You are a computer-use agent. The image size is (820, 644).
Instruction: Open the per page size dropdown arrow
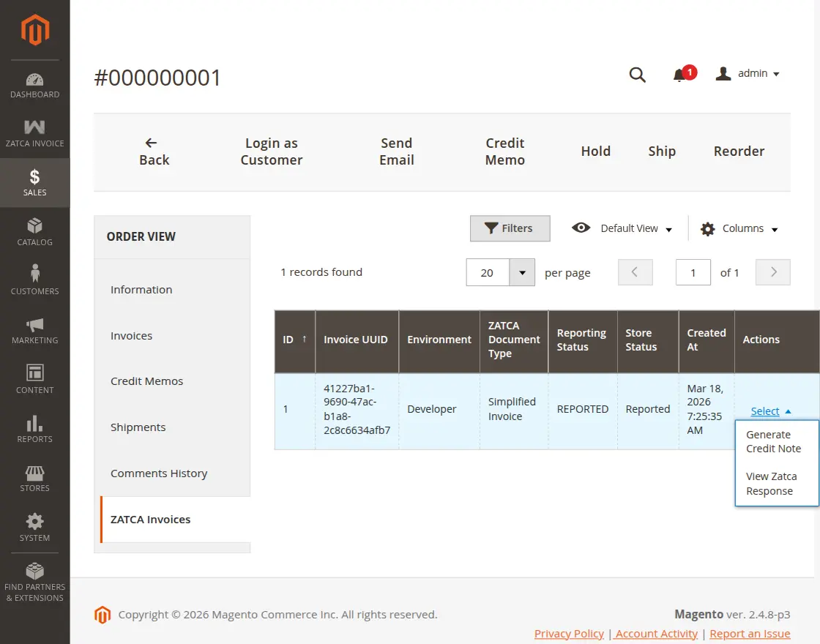click(522, 272)
